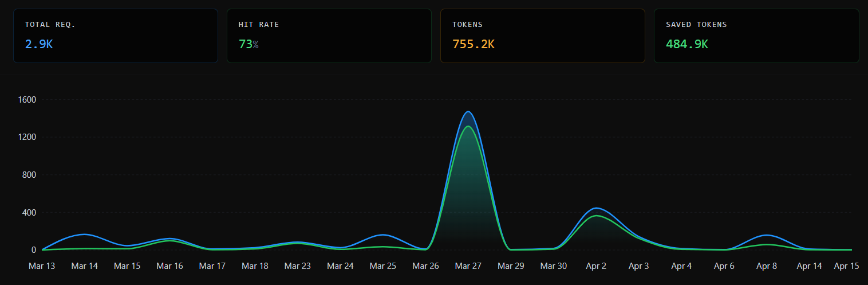The image size is (868, 285).
Task: Click the 2.9K total requests value
Action: coord(39,44)
